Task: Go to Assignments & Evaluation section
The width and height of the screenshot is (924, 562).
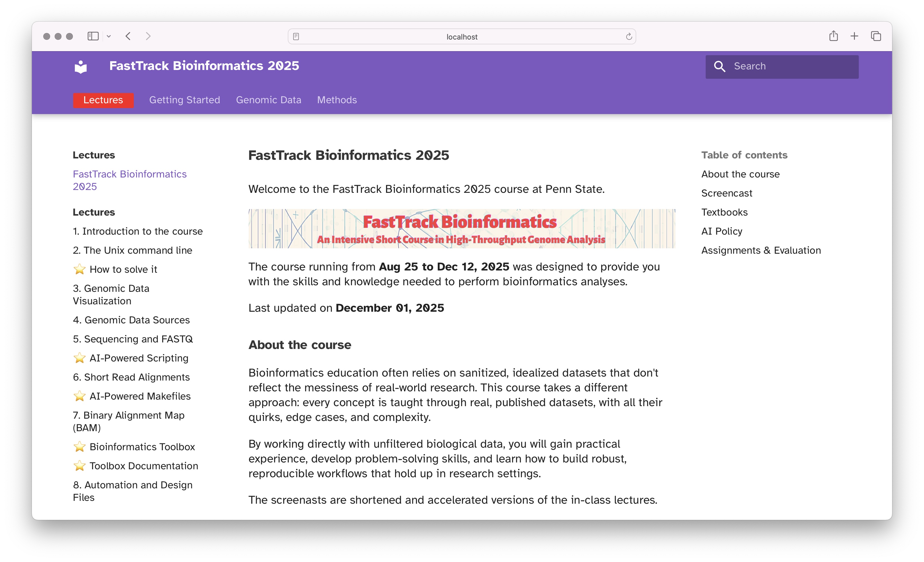Action: click(x=761, y=250)
